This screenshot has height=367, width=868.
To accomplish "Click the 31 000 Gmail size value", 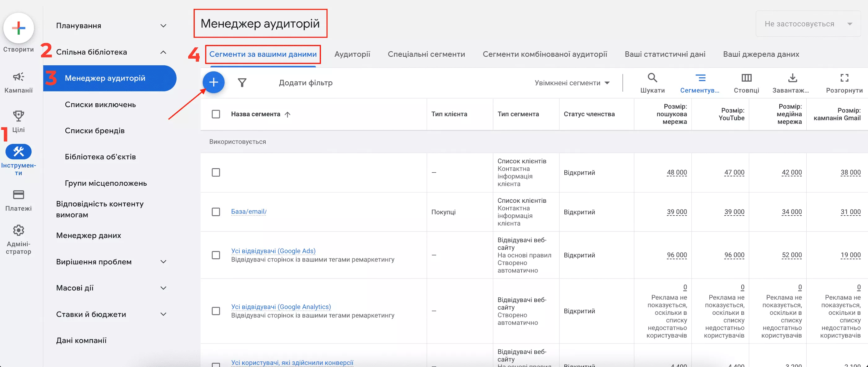I will [x=850, y=212].
